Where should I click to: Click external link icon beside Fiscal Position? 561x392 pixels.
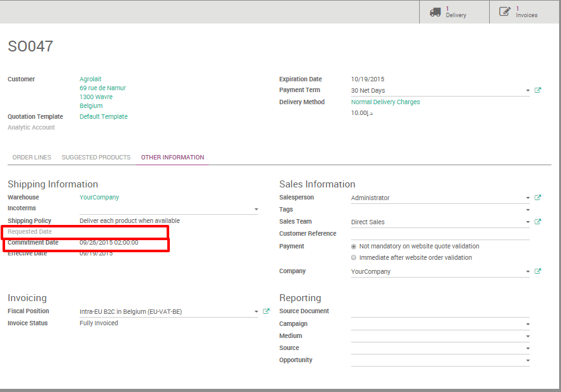[266, 311]
